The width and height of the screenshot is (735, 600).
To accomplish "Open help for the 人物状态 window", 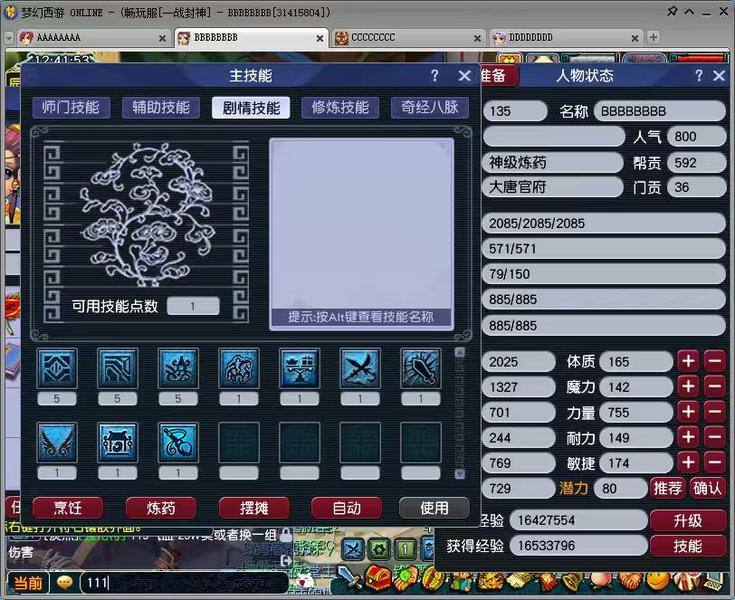I will pyautogui.click(x=698, y=75).
